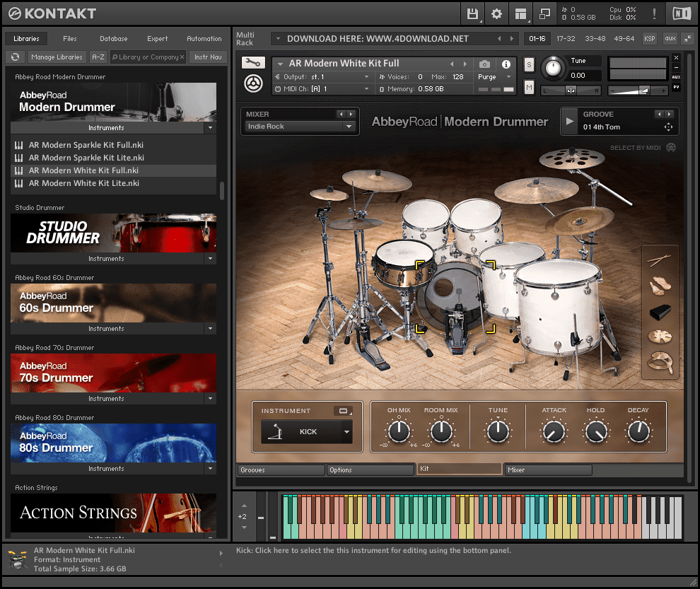Toggle A-Z library sorting

tap(98, 57)
